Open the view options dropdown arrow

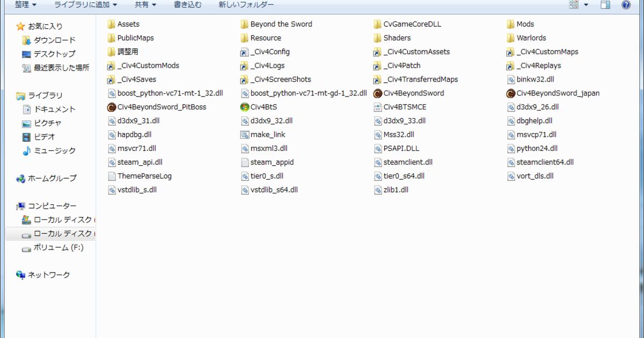click(586, 5)
